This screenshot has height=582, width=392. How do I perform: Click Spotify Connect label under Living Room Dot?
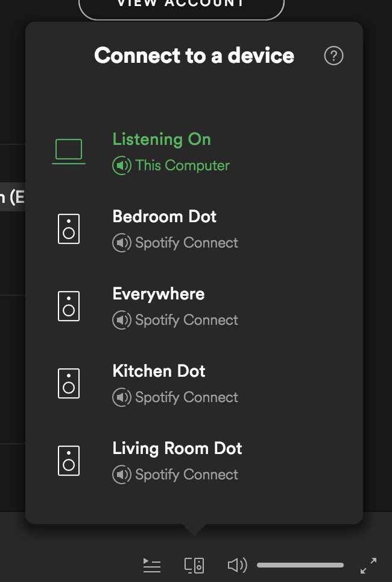186,475
